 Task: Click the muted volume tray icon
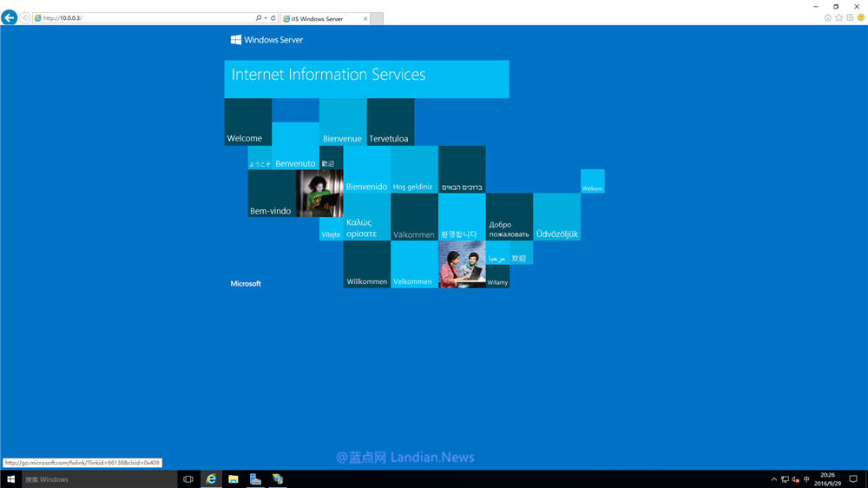point(795,479)
